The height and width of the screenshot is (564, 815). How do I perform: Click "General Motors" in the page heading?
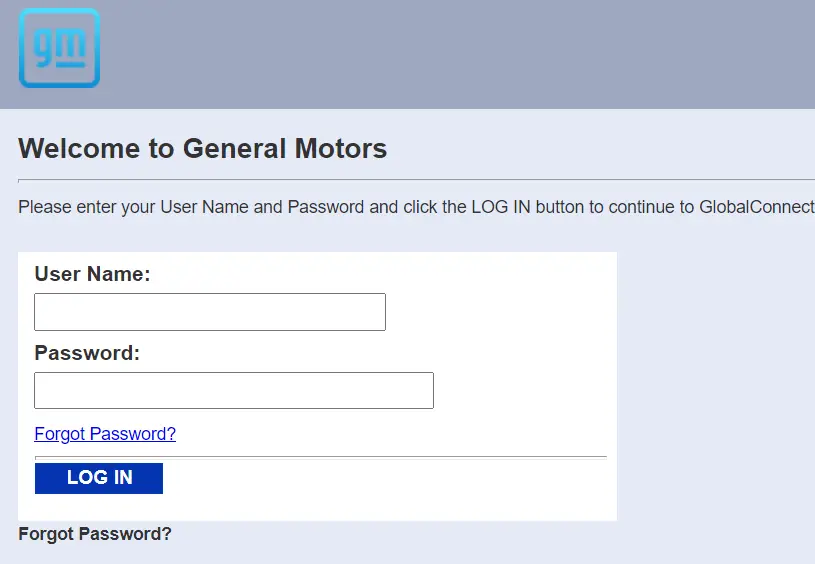285,149
